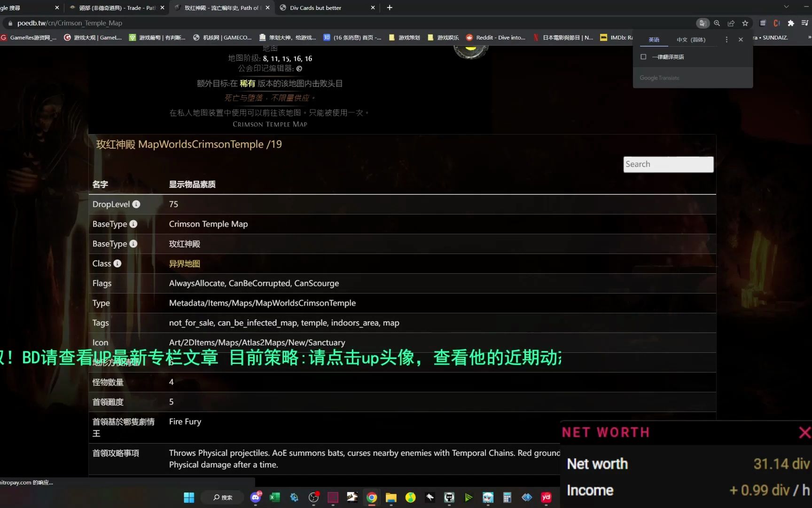Open the Windows Start menu
The height and width of the screenshot is (508, 812).
pos(189,497)
